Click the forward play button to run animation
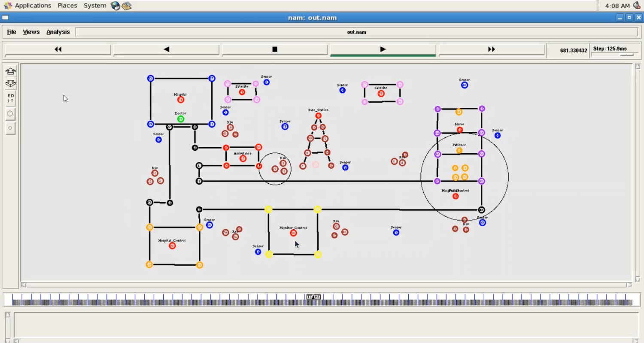The image size is (644, 343). click(x=383, y=49)
